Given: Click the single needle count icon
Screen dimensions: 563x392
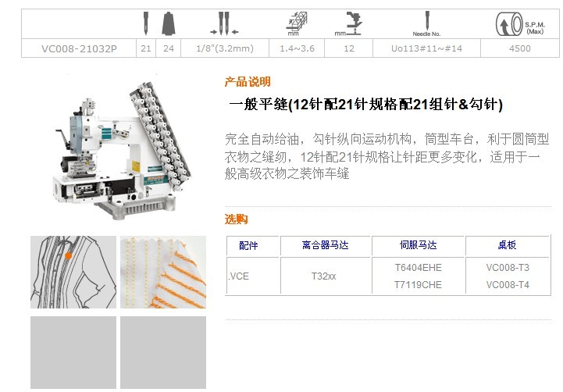Looking at the screenshot, I should [x=146, y=23].
